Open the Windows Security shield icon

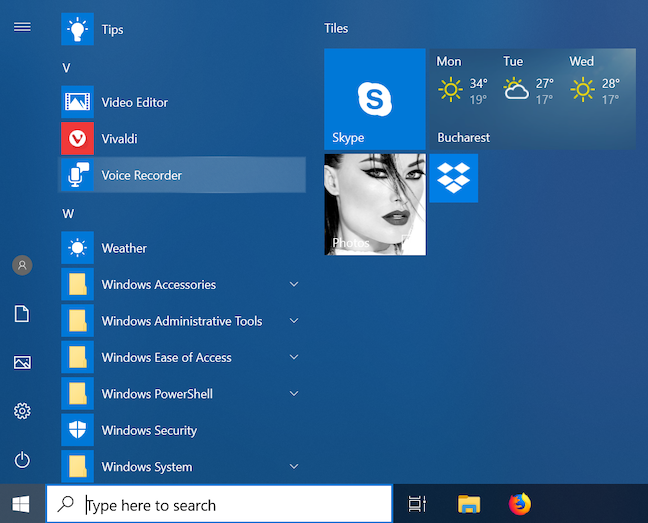[77, 430]
